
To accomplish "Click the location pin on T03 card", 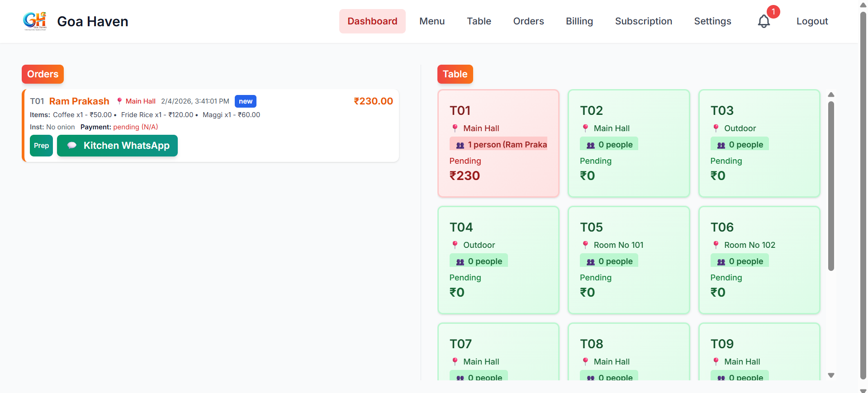I will (716, 128).
